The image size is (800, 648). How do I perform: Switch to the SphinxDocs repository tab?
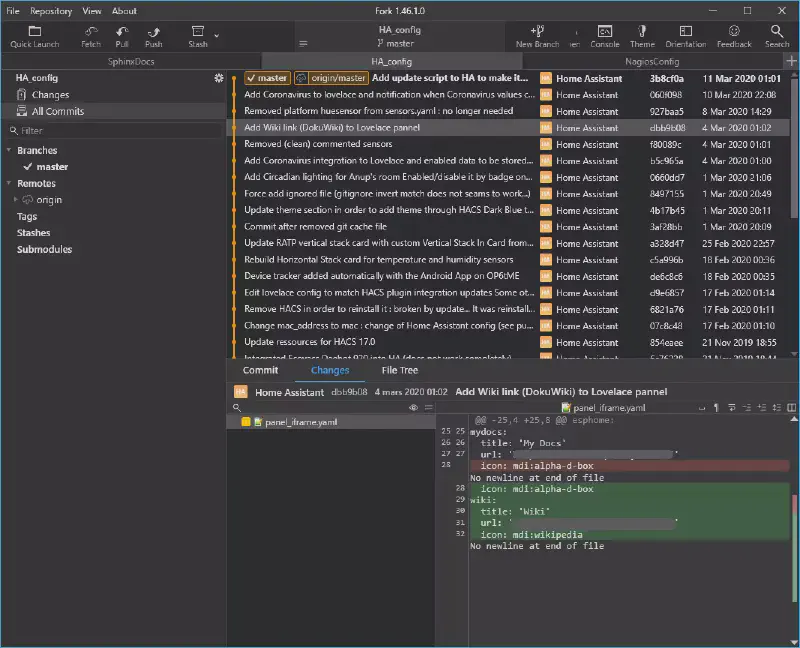[132, 62]
